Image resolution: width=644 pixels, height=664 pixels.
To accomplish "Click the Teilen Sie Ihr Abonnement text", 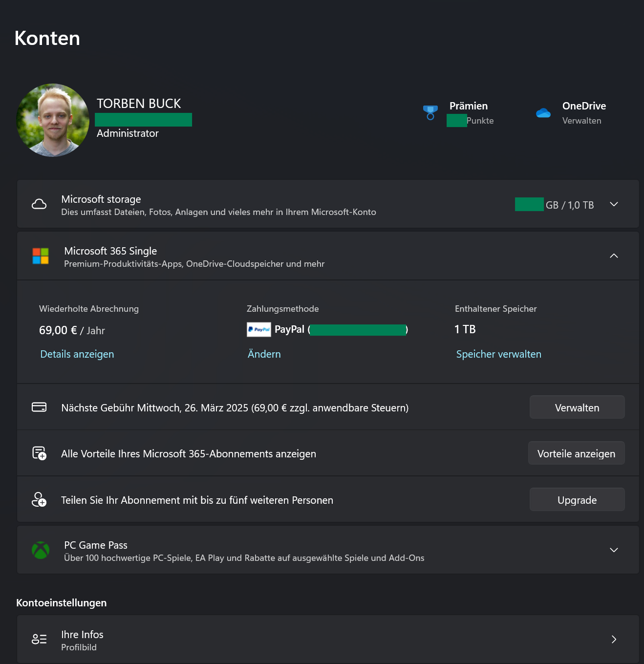I will [x=197, y=500].
